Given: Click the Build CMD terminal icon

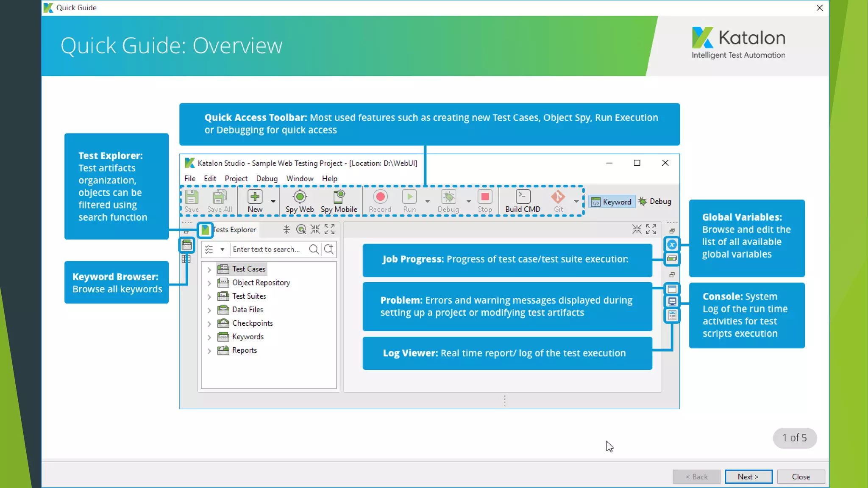Looking at the screenshot, I should pos(523,197).
